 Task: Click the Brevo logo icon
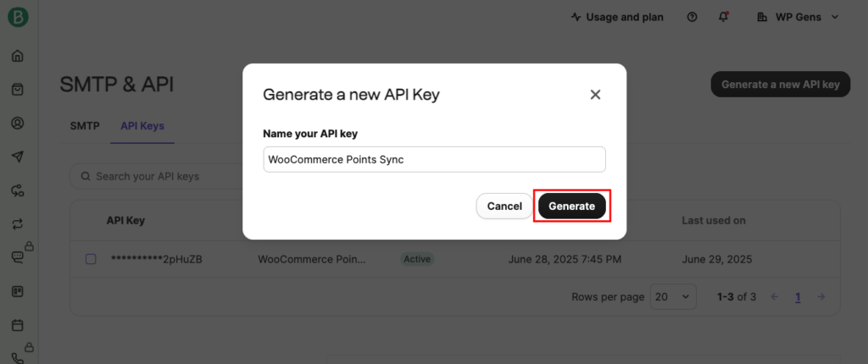pyautogui.click(x=17, y=16)
